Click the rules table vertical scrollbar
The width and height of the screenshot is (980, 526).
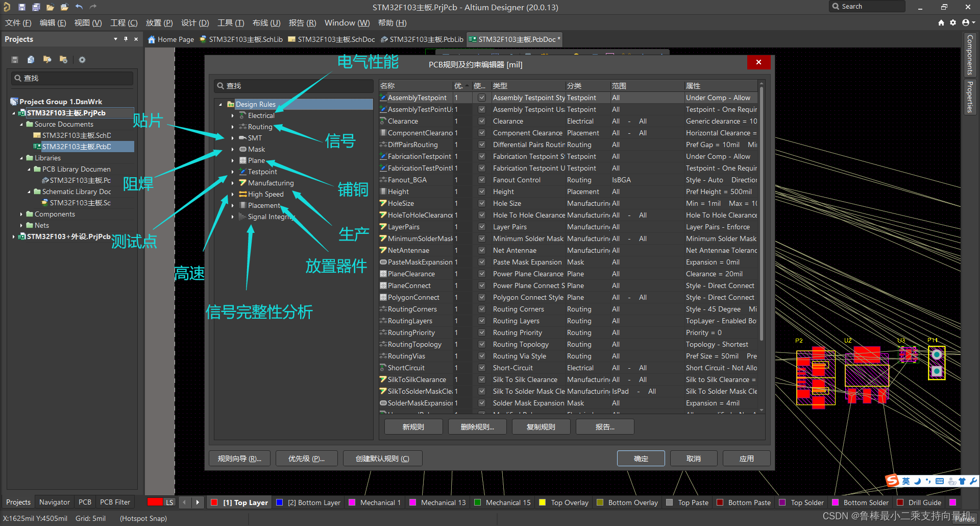pos(762,214)
